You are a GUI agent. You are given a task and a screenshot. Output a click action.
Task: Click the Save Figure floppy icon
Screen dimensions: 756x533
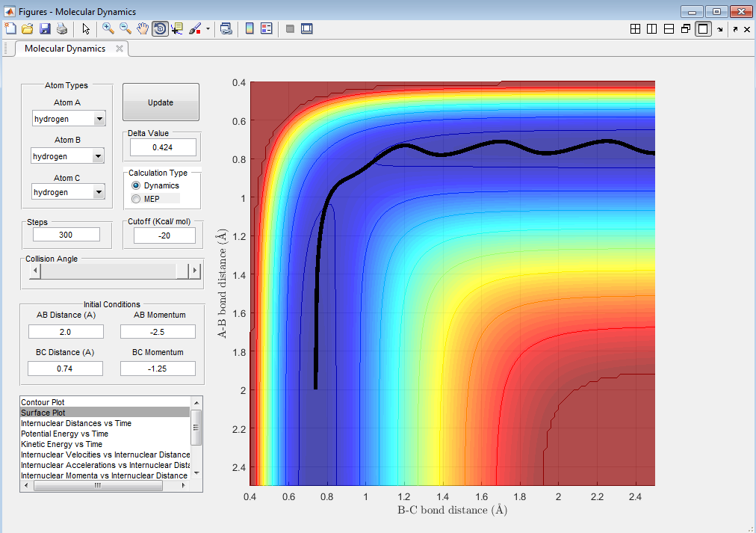coord(45,28)
